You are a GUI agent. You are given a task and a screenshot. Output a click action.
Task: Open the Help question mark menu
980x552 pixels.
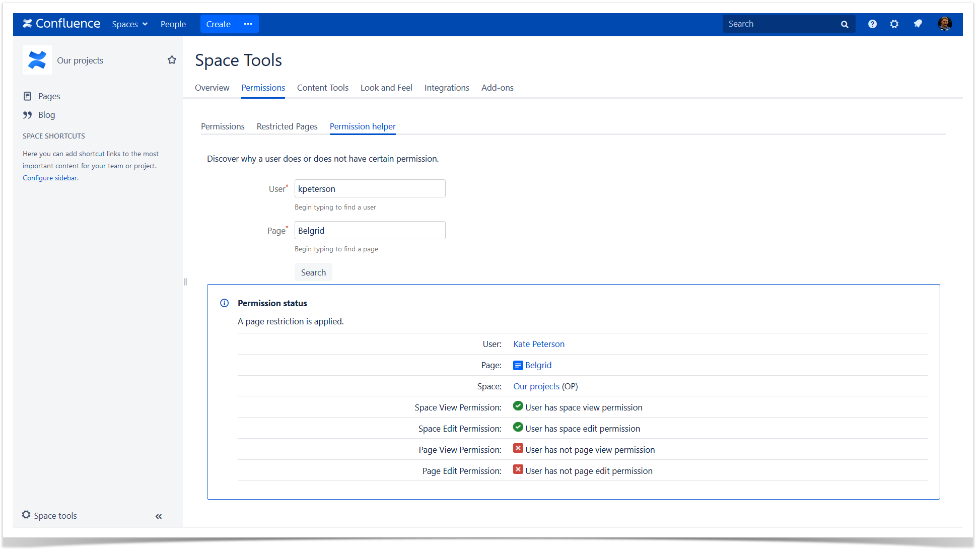tap(872, 24)
